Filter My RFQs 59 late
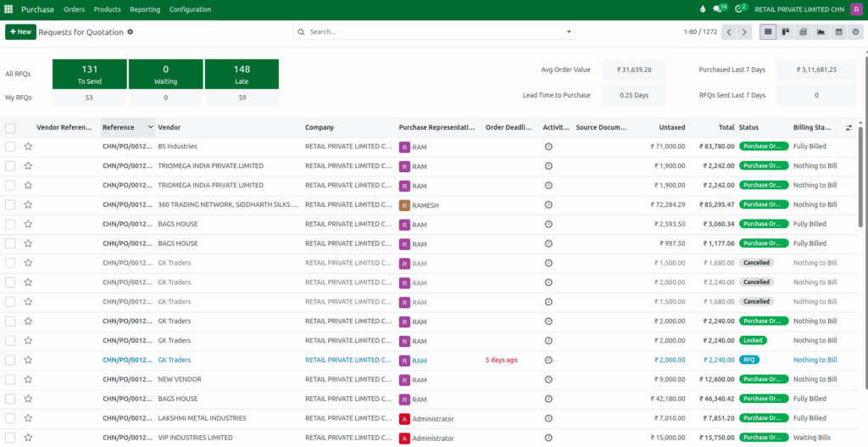The height and width of the screenshot is (447, 868). coord(242,98)
